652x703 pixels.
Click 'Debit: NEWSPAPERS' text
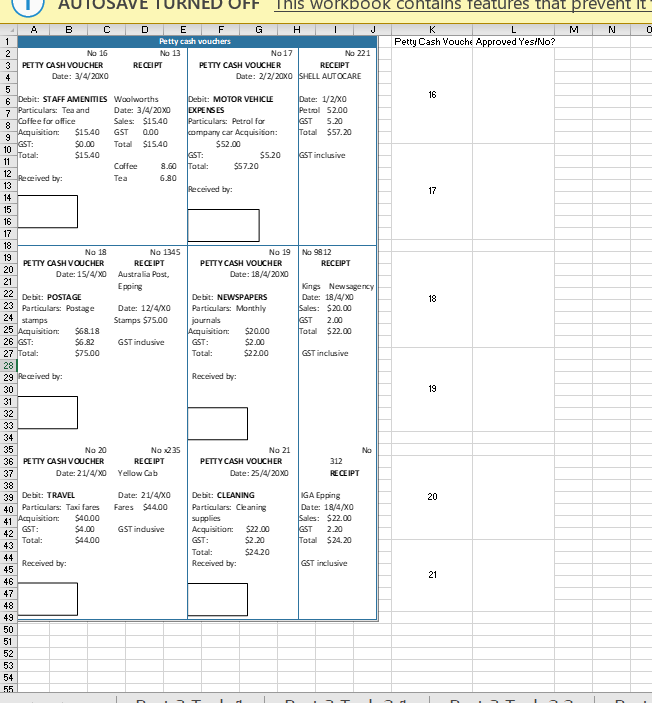pos(230,297)
